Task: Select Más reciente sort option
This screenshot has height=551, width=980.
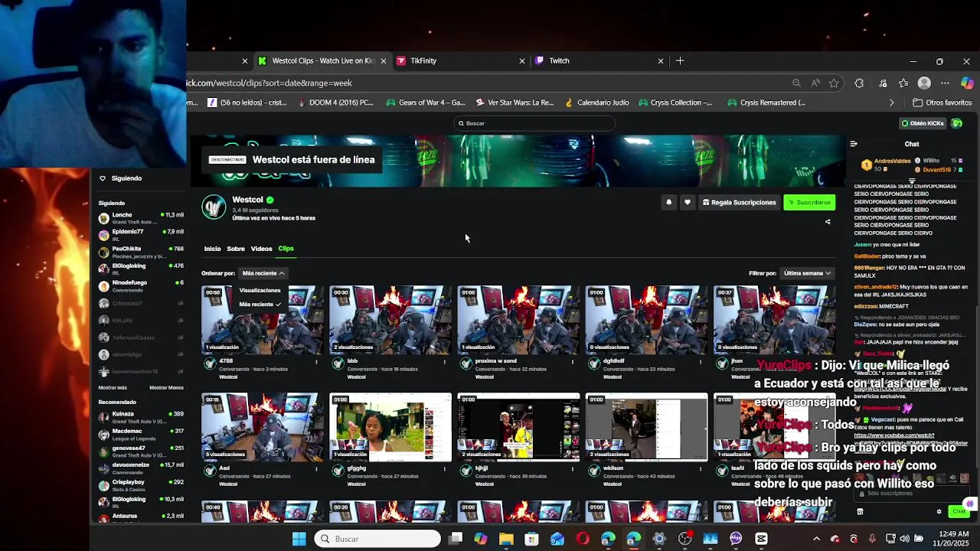Action: point(260,305)
